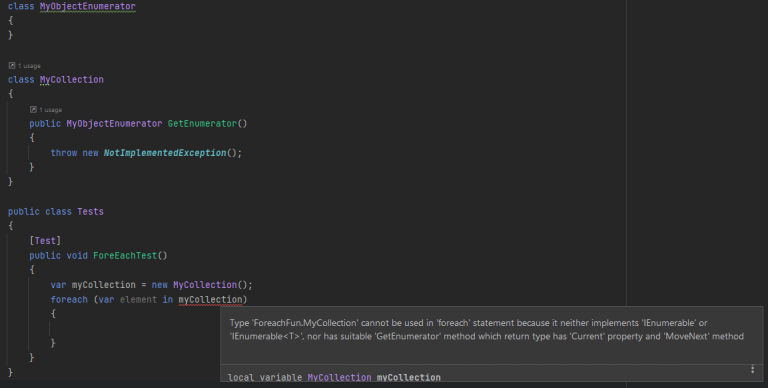768x388 pixels.
Task: Click the Tests class name
Action: pos(91,212)
